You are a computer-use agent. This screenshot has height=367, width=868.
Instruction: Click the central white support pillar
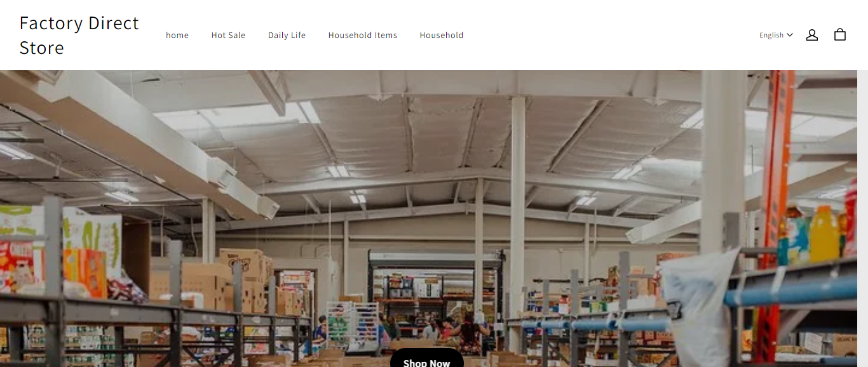pyautogui.click(x=517, y=216)
